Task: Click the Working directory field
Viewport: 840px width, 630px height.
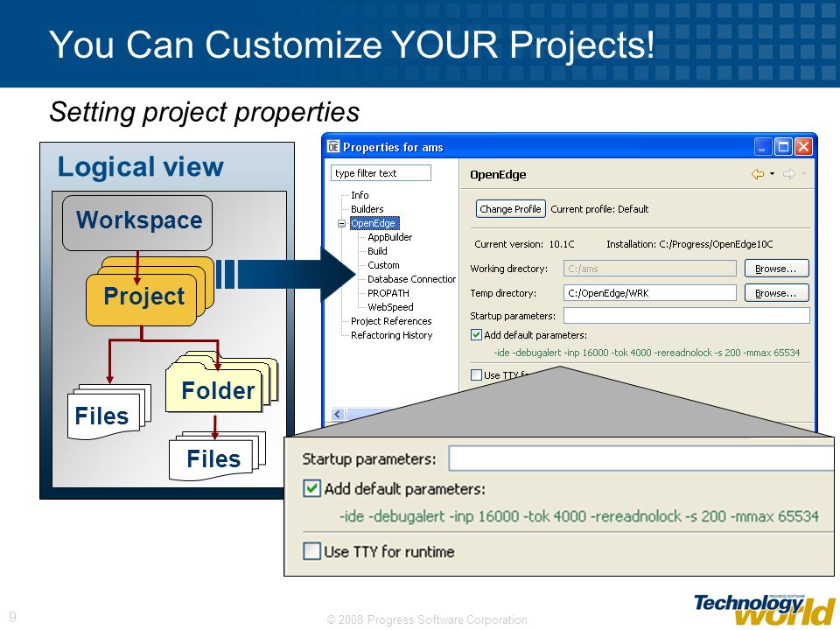Action: pyautogui.click(x=650, y=269)
